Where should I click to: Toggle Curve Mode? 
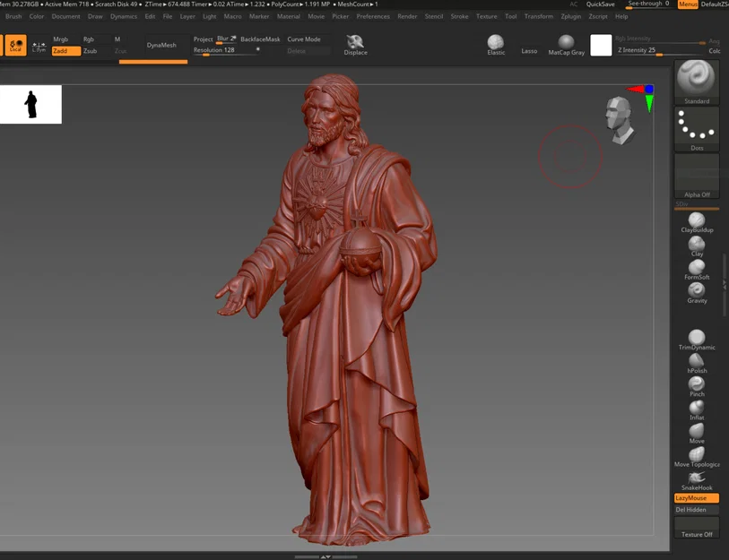click(304, 39)
